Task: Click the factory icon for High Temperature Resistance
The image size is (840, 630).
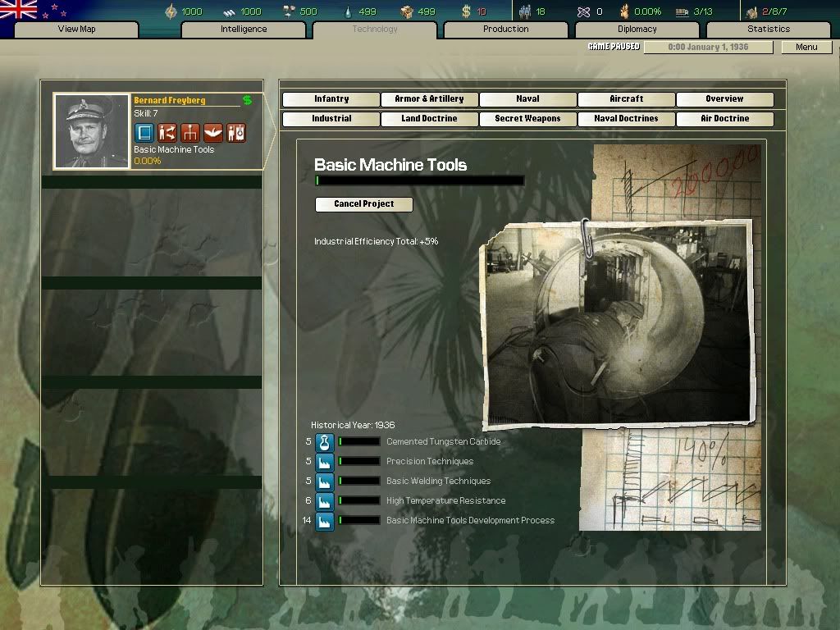Action: tap(324, 501)
